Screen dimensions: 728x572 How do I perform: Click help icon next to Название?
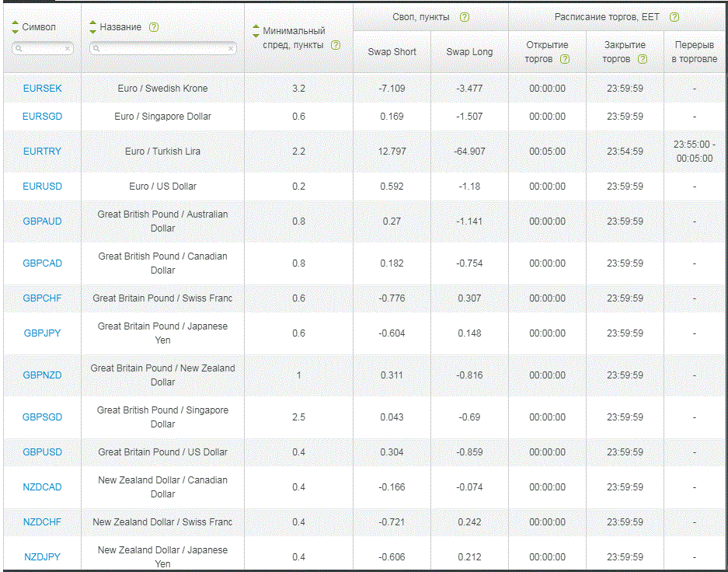click(x=154, y=27)
